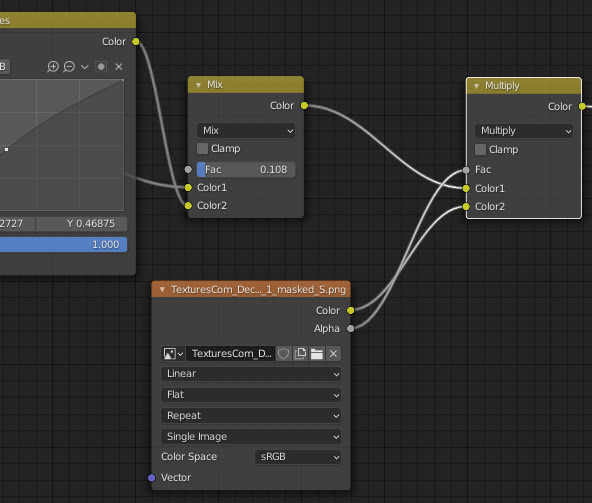Open the Linear interpolation dropdown
Screen dimensions: 592x503
pos(251,374)
